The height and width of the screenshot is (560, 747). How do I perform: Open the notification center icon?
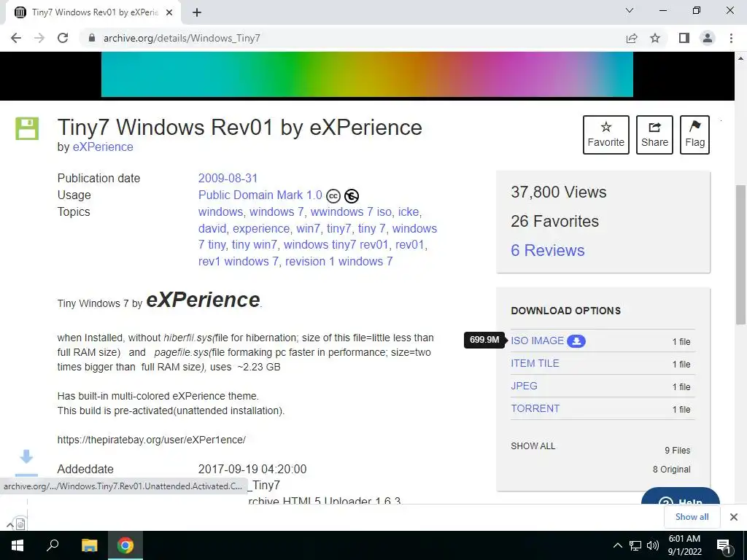point(724,545)
